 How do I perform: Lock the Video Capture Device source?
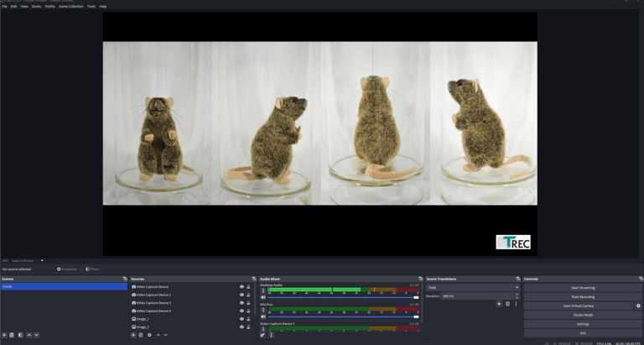(x=248, y=287)
